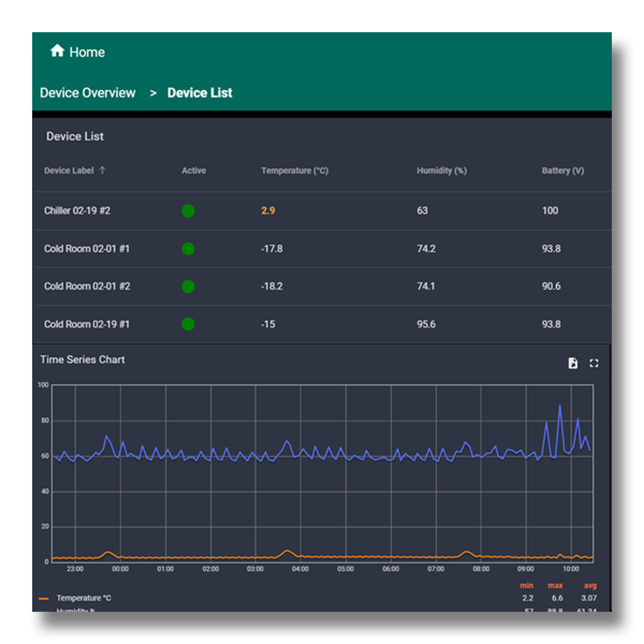Export chart data with the file icon
Screen dimensions: 644x644
pos(573,363)
